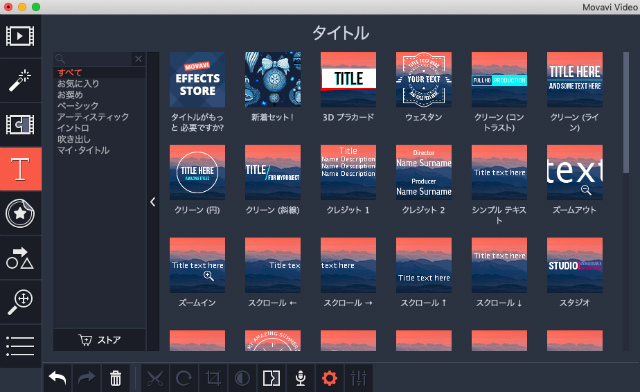Open the stickers star tab
This screenshot has height=392, width=640.
tap(20, 213)
